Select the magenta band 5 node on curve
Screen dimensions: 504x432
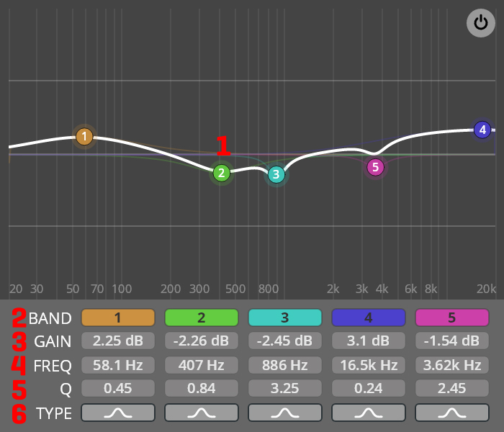click(x=375, y=167)
